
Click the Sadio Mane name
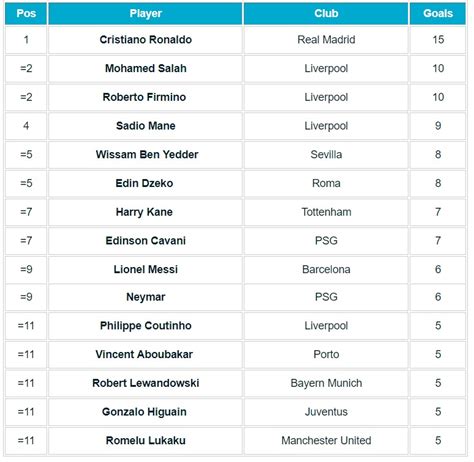point(146,126)
